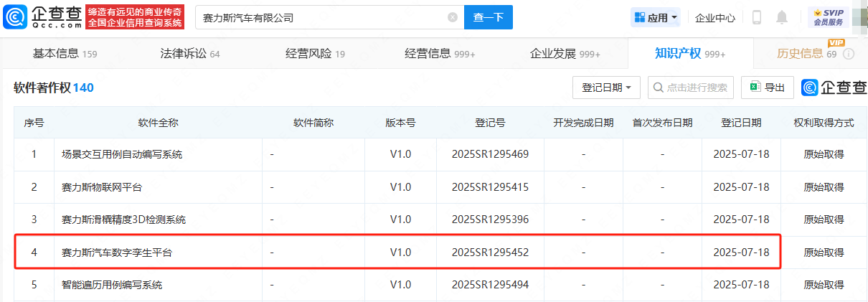Click the 权利取得方式 column header

(x=824, y=123)
